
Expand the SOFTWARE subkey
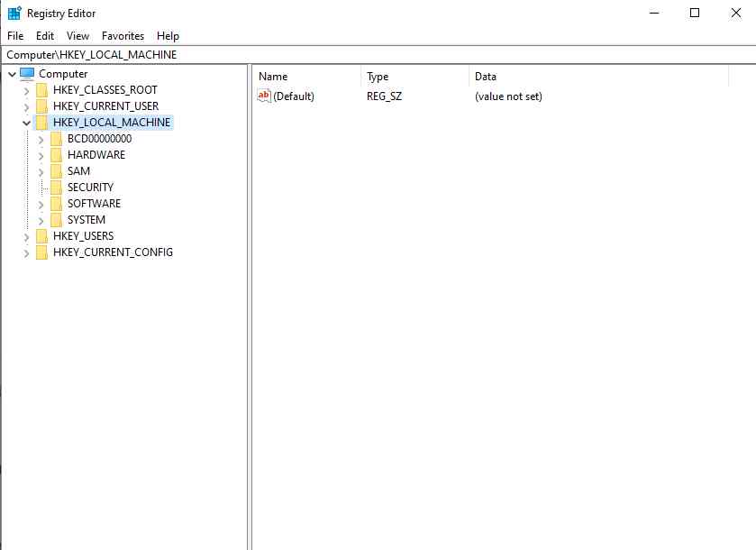(x=41, y=204)
